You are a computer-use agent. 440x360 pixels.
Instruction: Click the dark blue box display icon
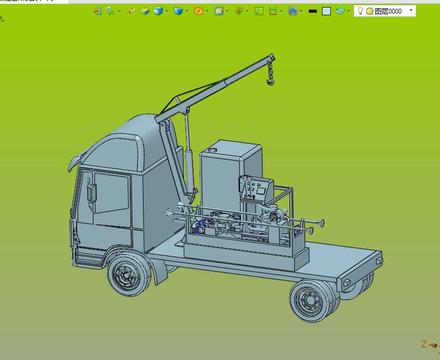pos(178,11)
